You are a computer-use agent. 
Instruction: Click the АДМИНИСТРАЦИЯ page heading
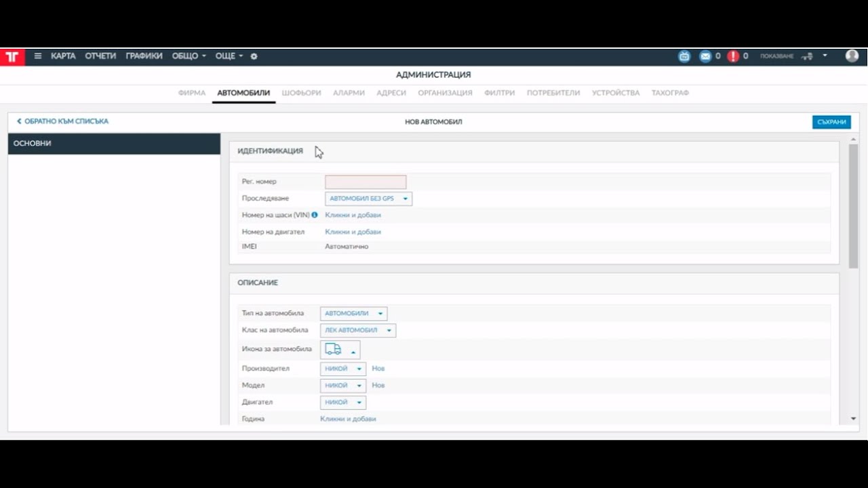point(433,75)
